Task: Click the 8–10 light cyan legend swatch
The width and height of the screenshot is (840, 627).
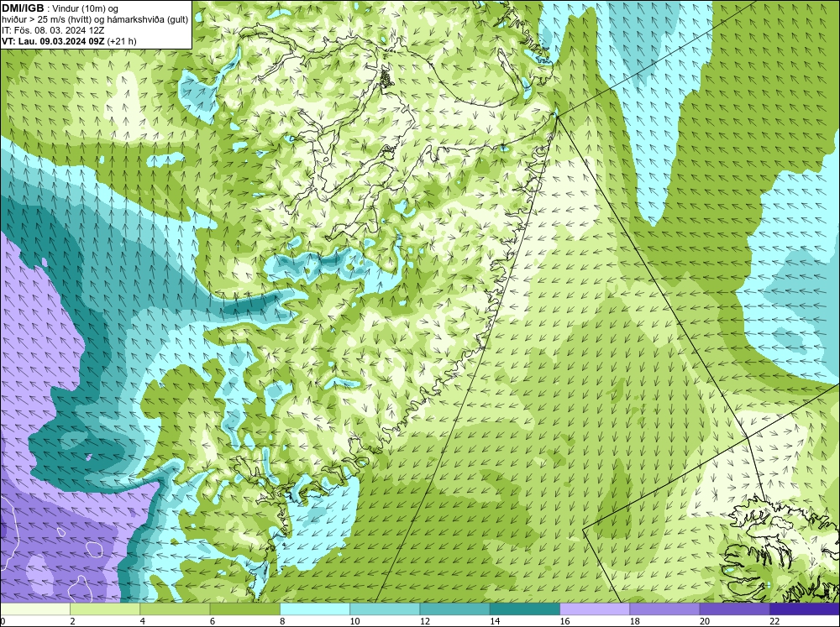Action: click(x=315, y=609)
